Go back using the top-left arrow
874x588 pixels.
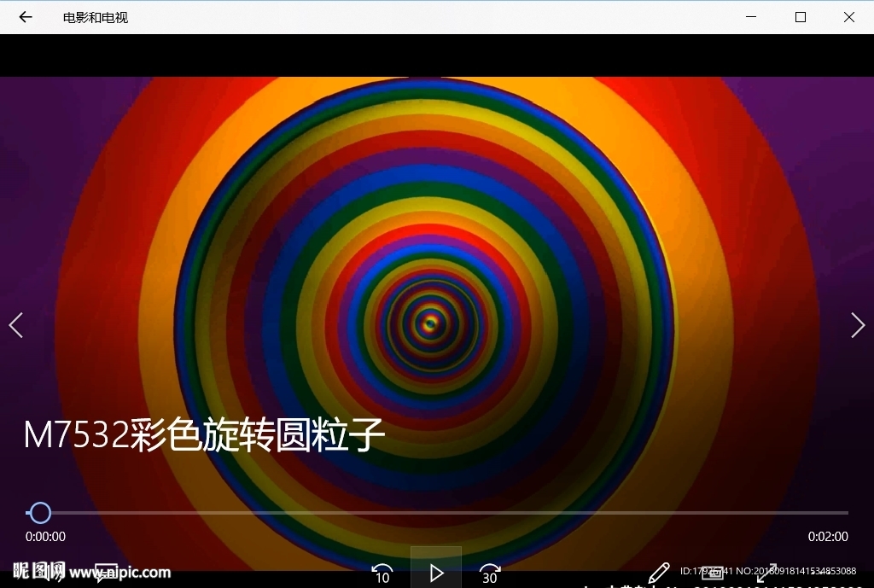point(26,17)
